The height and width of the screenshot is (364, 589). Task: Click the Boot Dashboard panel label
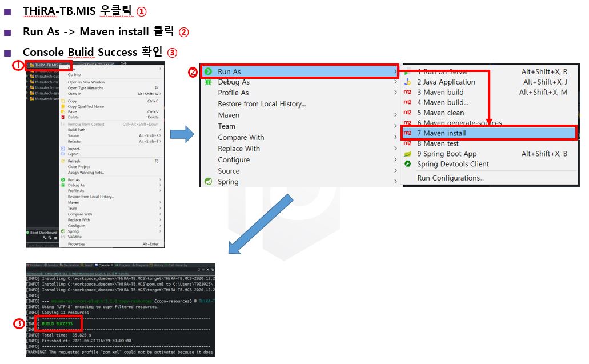(43, 233)
